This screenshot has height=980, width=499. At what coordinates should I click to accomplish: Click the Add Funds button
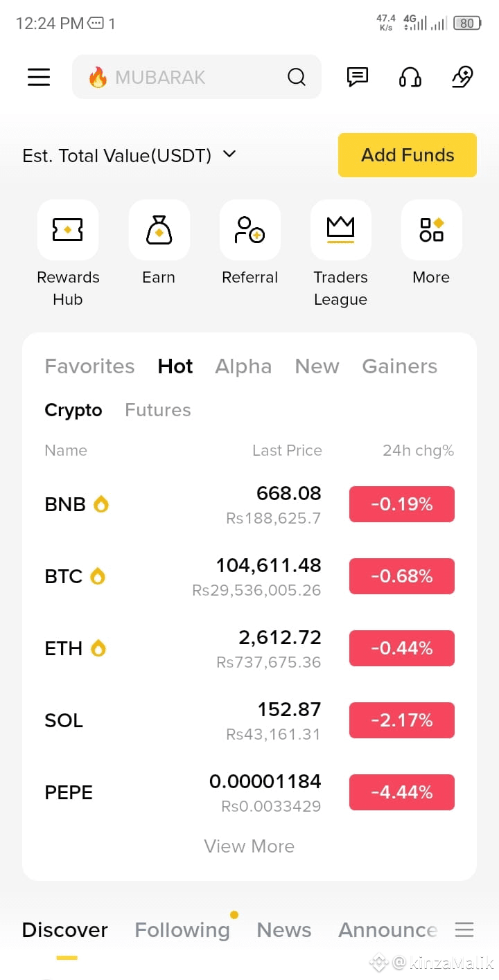tap(408, 155)
